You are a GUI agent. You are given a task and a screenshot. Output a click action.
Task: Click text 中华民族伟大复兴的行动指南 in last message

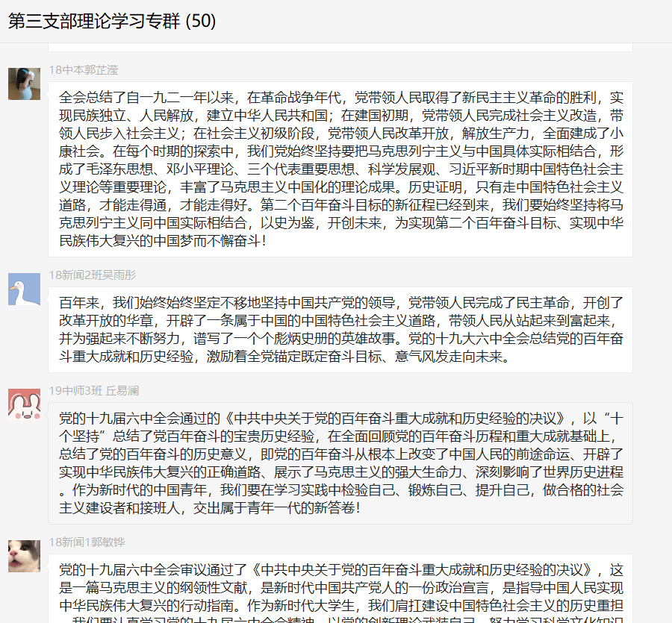pos(146,605)
